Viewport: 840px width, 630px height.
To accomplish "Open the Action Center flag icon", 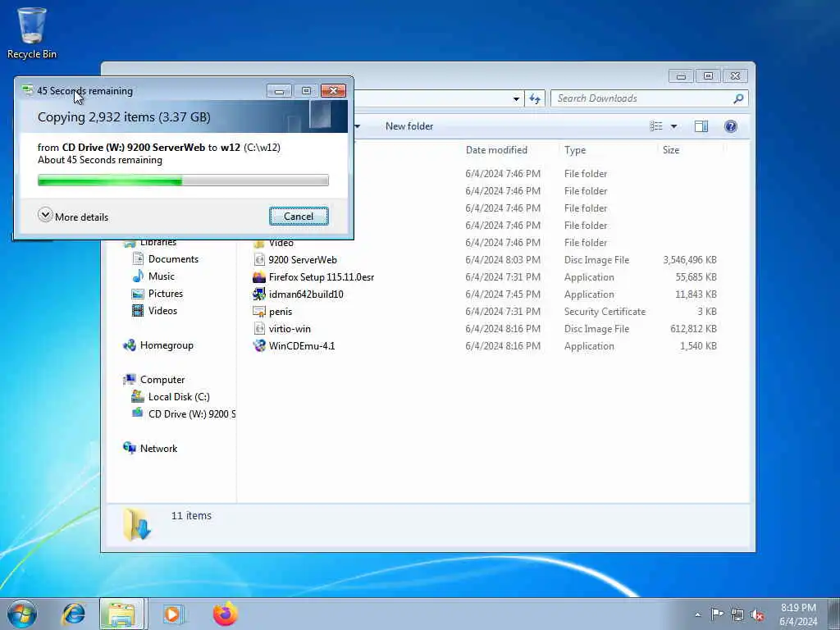I will click(x=717, y=614).
